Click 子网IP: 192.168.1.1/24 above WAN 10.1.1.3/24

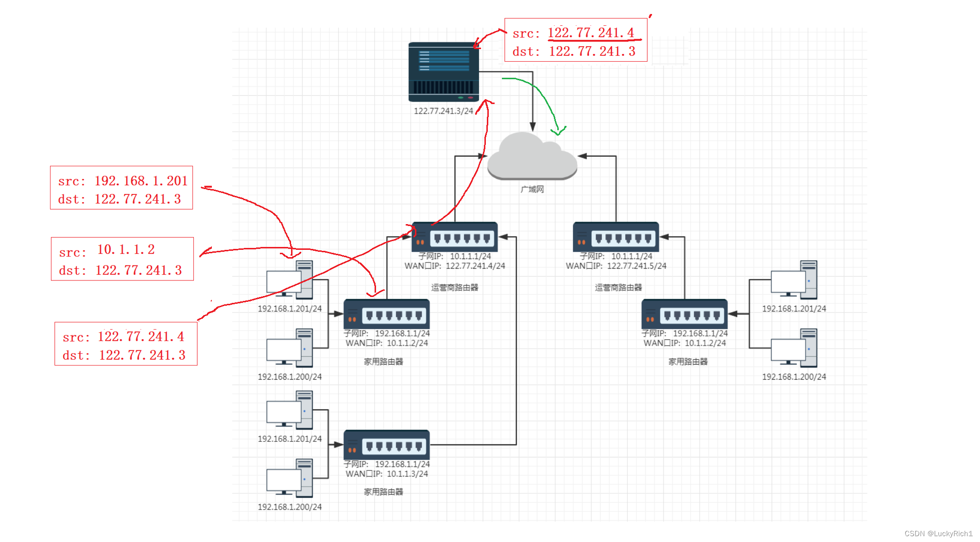click(387, 464)
